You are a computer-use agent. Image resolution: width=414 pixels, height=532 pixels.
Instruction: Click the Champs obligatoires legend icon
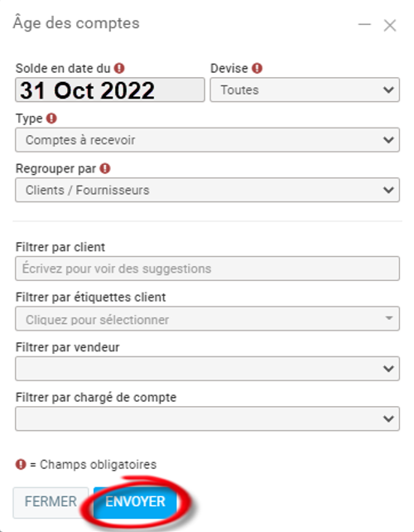point(21,464)
